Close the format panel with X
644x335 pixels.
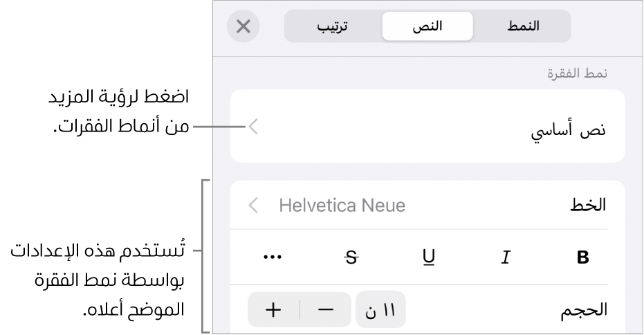[x=243, y=26]
